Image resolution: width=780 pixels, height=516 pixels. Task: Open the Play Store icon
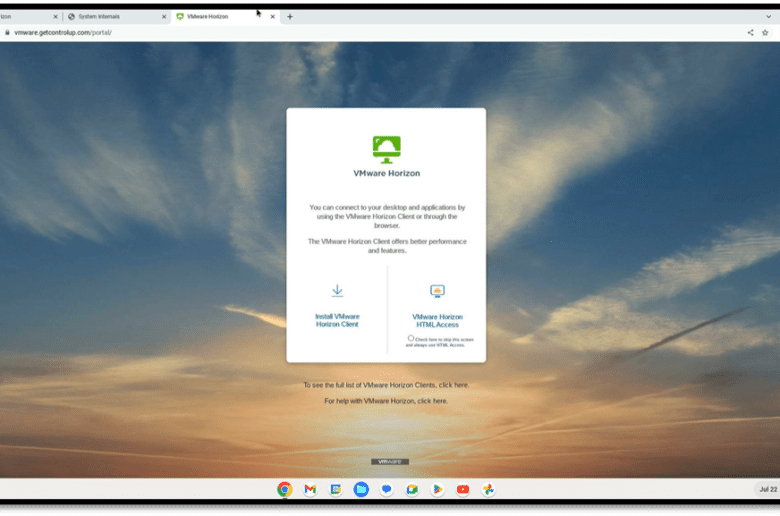click(x=437, y=489)
